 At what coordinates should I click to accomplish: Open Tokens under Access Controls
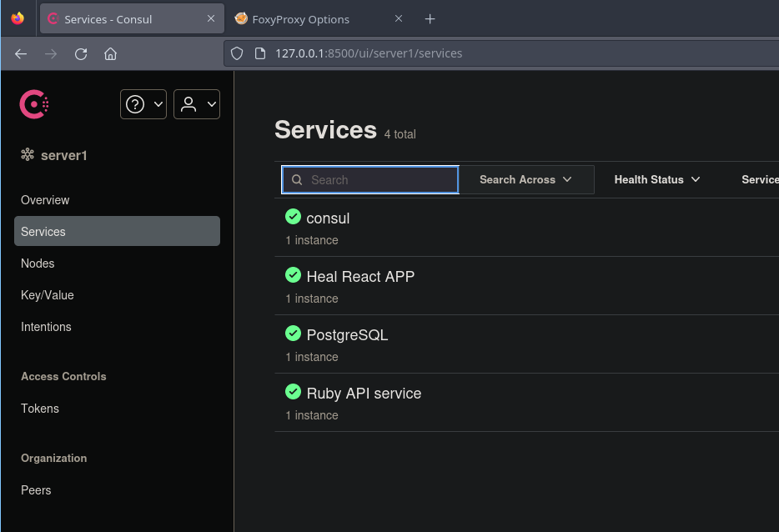click(x=40, y=409)
